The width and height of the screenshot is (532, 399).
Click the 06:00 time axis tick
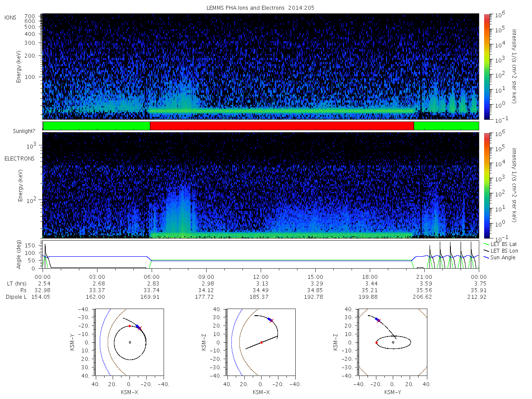[x=152, y=276]
